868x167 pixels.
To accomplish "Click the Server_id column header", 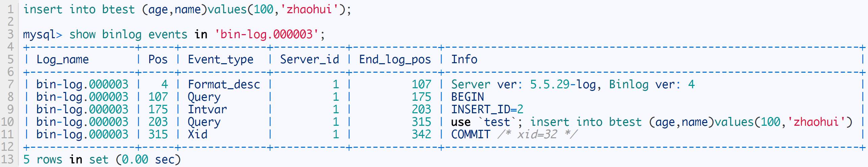I will [309, 59].
